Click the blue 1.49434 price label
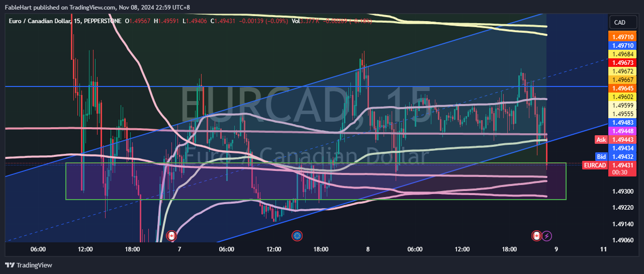Viewport: 644px width, 274px height. pyautogui.click(x=623, y=148)
